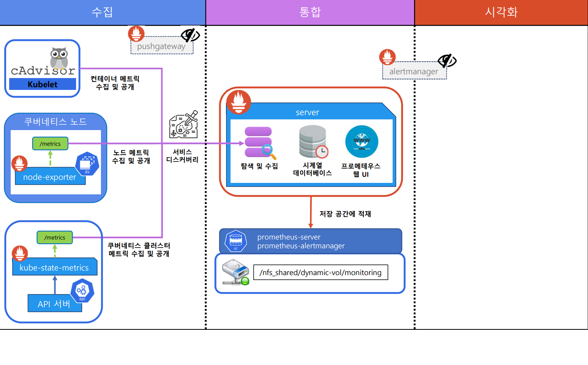Click the 노드 메트릭 수집 및 공개 label
The height and width of the screenshot is (365, 588).
[131, 156]
